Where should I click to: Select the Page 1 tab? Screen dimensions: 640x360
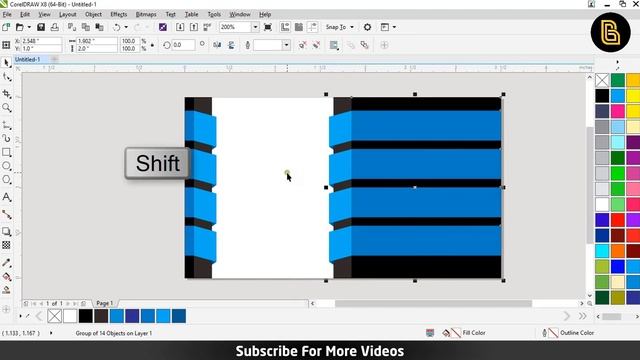tap(104, 303)
